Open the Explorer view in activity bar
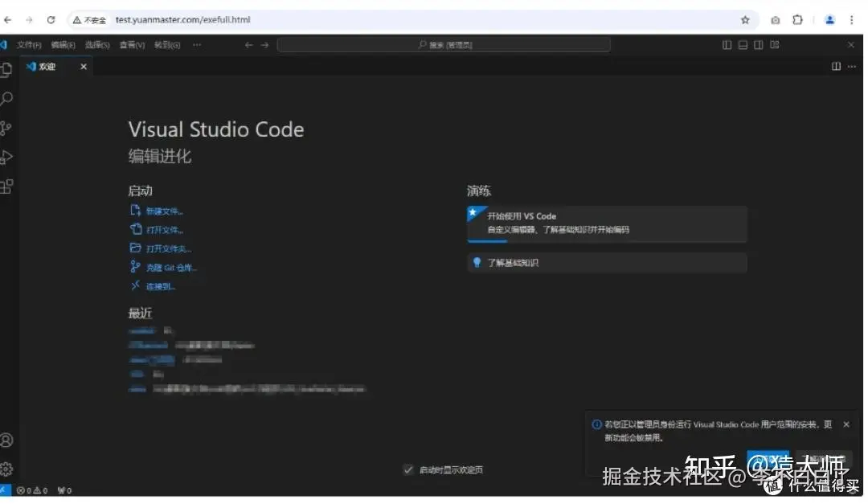Screen dimensions: 868x504 pyautogui.click(x=6, y=70)
